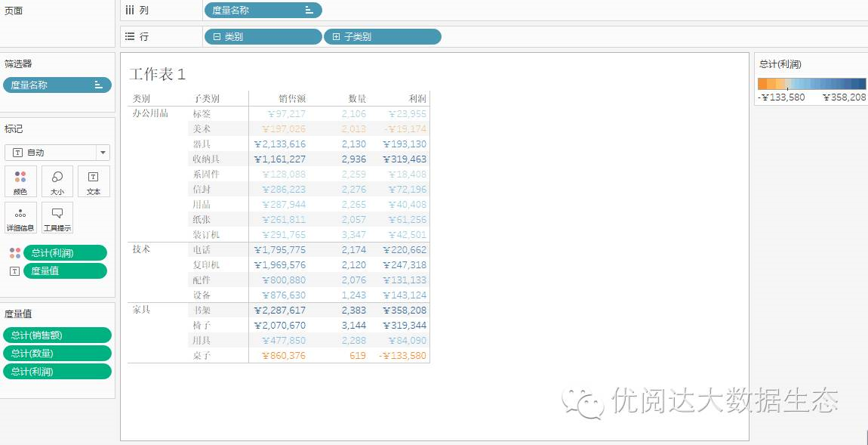868x445 pixels.
Task: Select the 标签 subcategory row
Action: point(202,114)
